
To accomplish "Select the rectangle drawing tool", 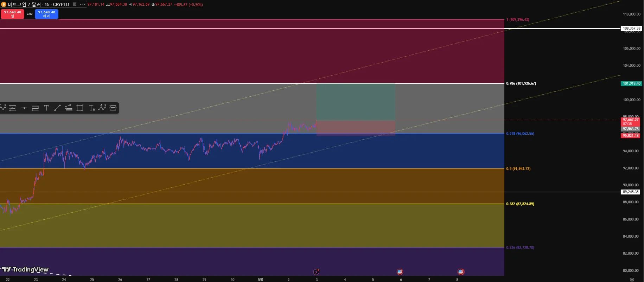I will (x=80, y=108).
